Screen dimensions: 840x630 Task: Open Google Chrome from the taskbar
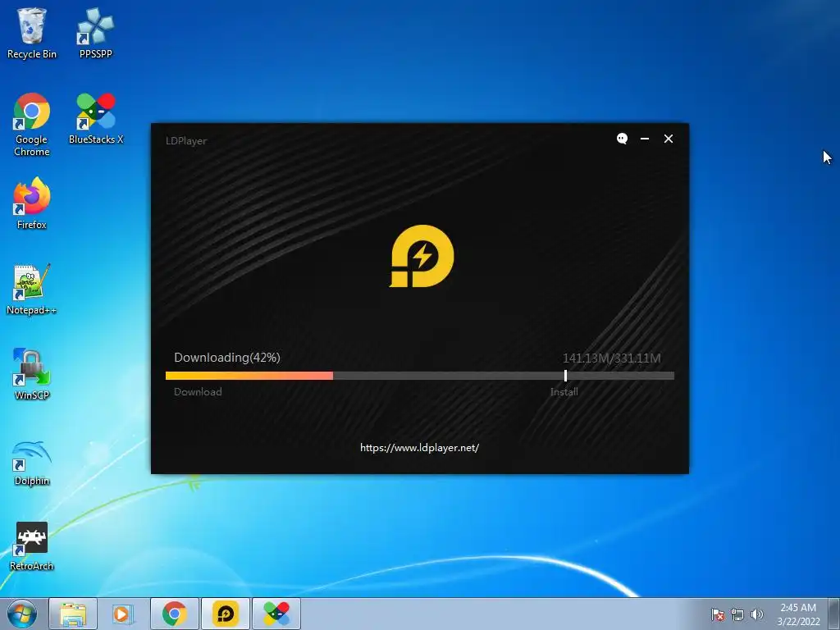tap(175, 614)
